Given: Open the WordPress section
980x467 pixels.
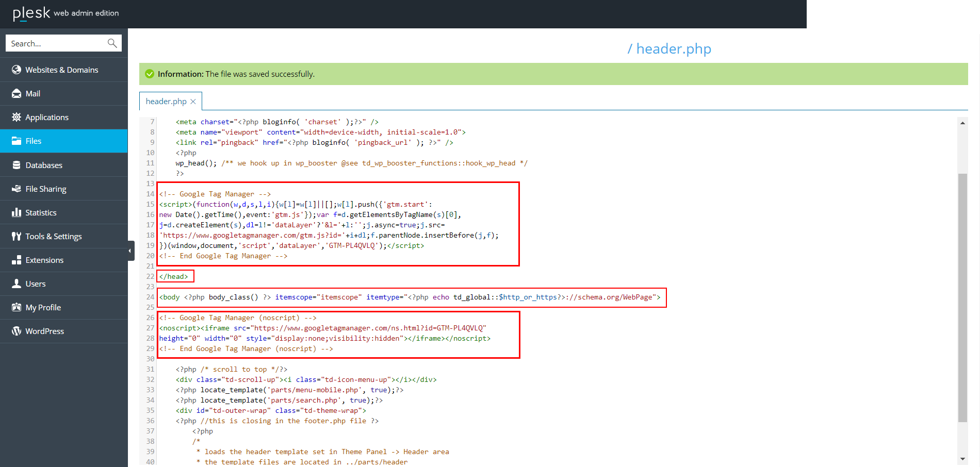Looking at the screenshot, I should 63,331.
